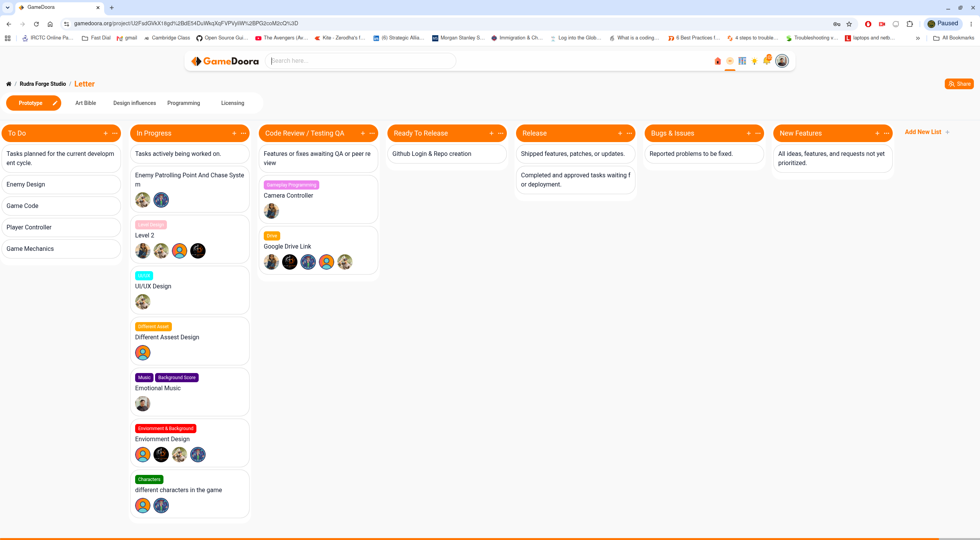Add a card to To Do list

click(x=106, y=133)
